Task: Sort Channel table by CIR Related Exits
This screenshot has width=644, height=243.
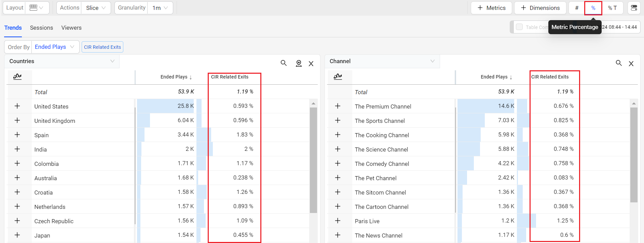Action: pyautogui.click(x=550, y=77)
